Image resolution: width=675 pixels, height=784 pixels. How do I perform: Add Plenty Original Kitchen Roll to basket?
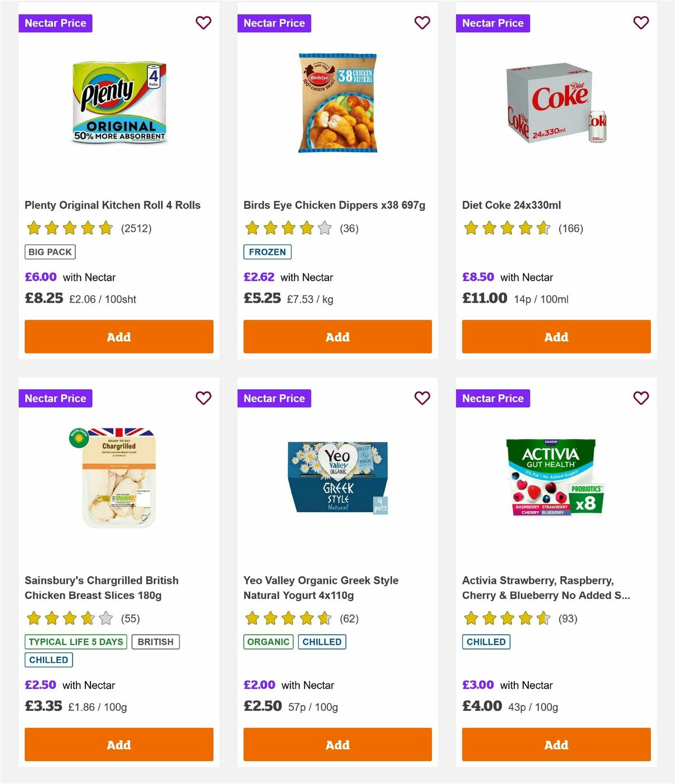tap(119, 336)
